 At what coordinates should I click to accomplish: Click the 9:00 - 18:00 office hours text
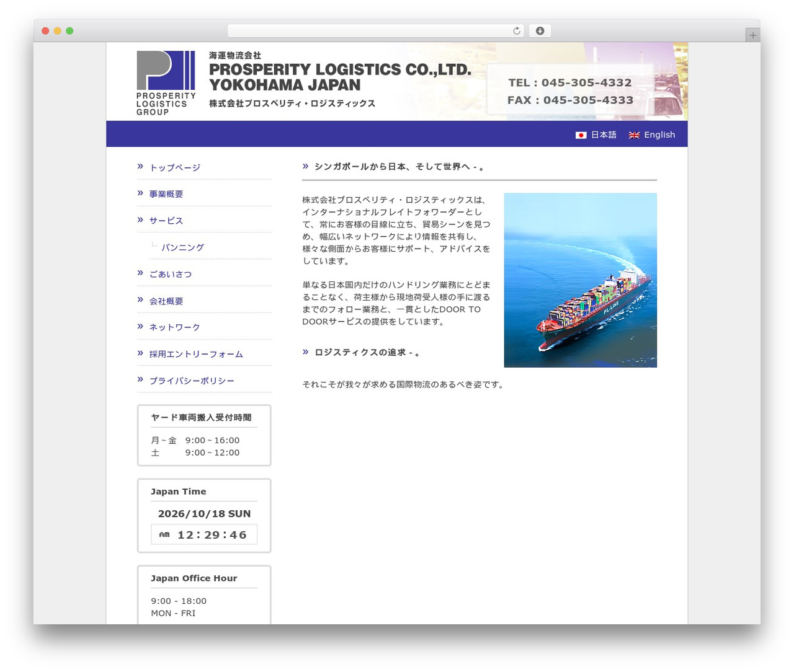point(179,601)
